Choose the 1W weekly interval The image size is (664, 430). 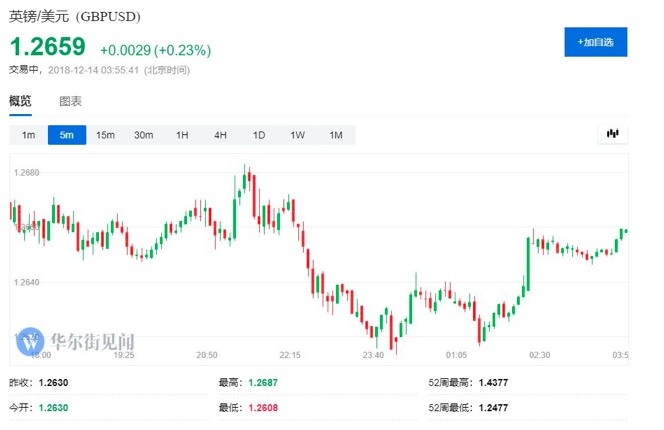[297, 135]
